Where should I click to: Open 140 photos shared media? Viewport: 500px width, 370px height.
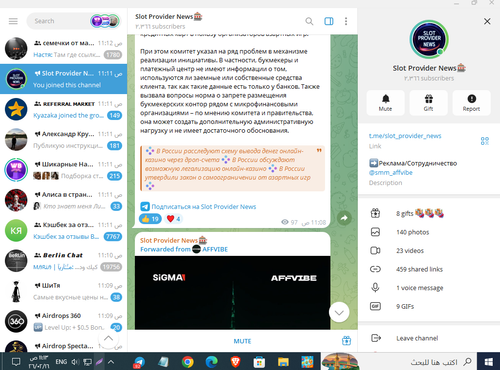click(429, 232)
